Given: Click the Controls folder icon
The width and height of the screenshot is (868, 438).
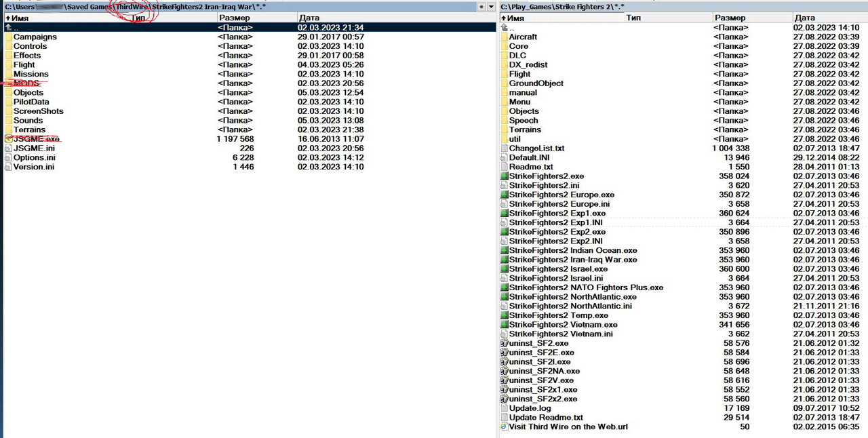Looking at the screenshot, I should pyautogui.click(x=8, y=46).
